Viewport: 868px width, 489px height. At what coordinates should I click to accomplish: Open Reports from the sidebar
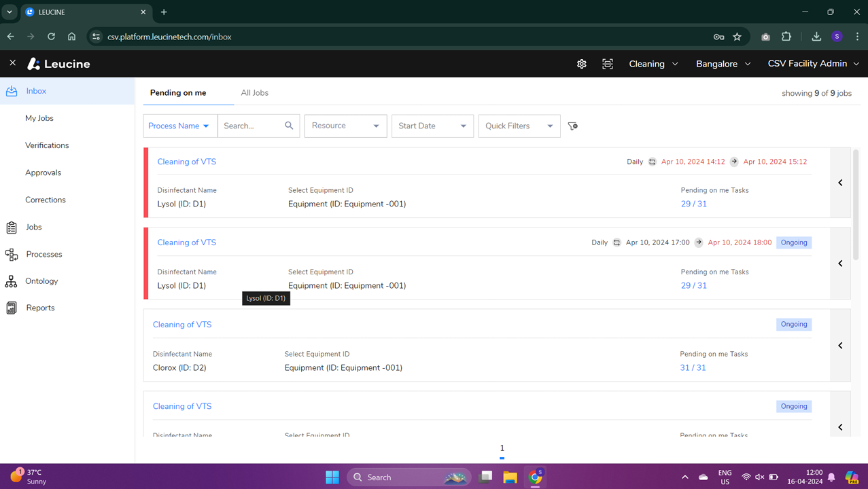click(40, 308)
